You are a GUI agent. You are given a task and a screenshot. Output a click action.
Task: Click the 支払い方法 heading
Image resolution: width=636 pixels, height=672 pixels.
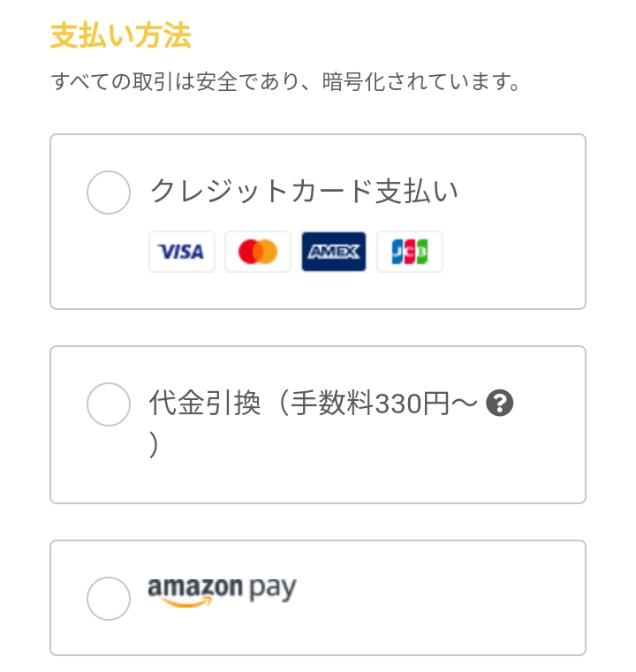tap(120, 35)
